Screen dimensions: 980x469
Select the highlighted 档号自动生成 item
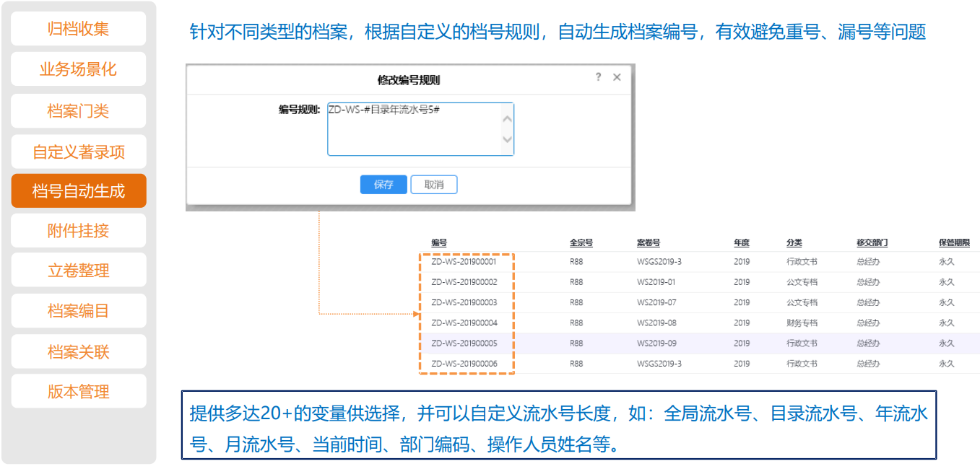pos(79,191)
